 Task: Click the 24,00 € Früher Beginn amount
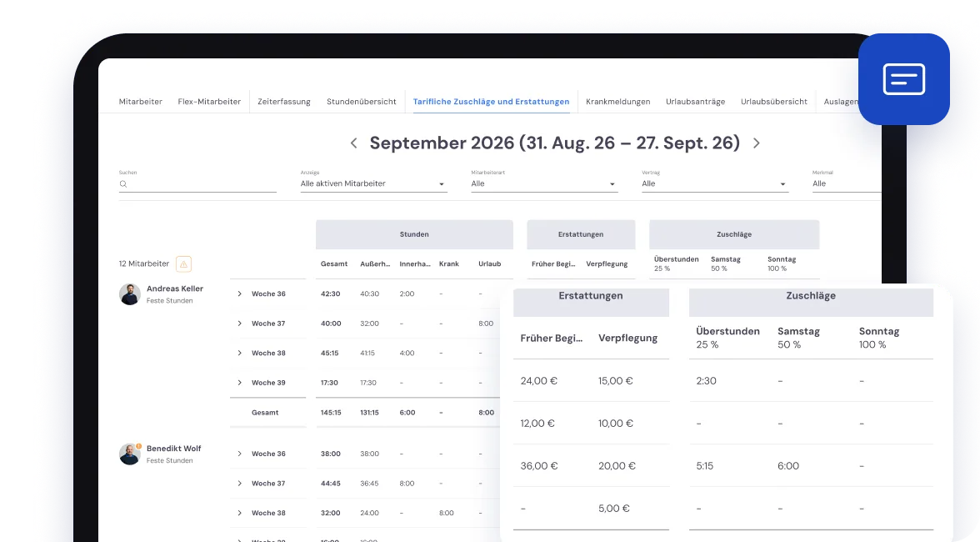click(538, 381)
